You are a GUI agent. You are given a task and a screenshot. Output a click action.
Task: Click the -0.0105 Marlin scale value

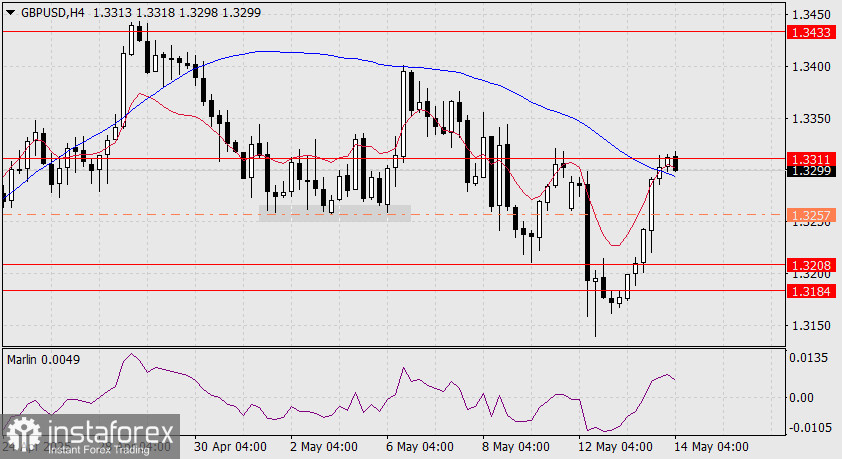coord(811,427)
